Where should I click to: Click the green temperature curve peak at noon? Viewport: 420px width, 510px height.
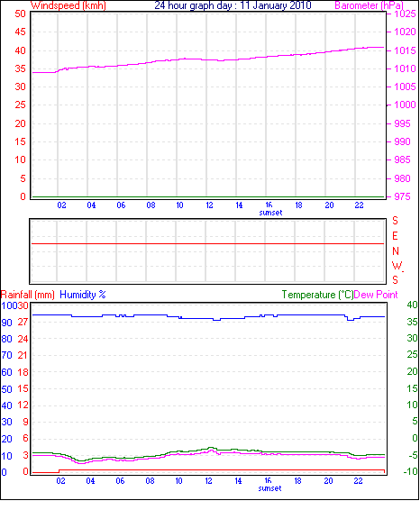point(211,448)
